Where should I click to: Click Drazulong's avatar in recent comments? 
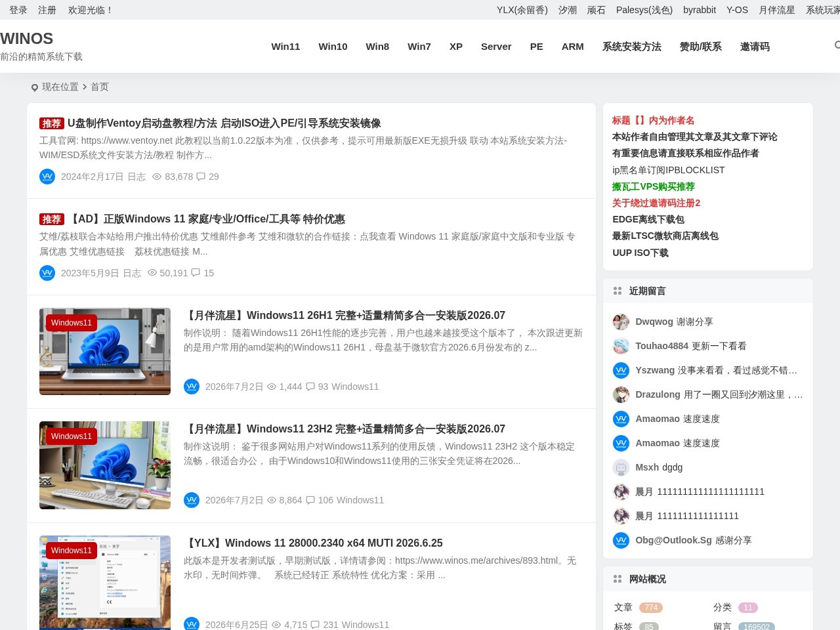click(621, 394)
